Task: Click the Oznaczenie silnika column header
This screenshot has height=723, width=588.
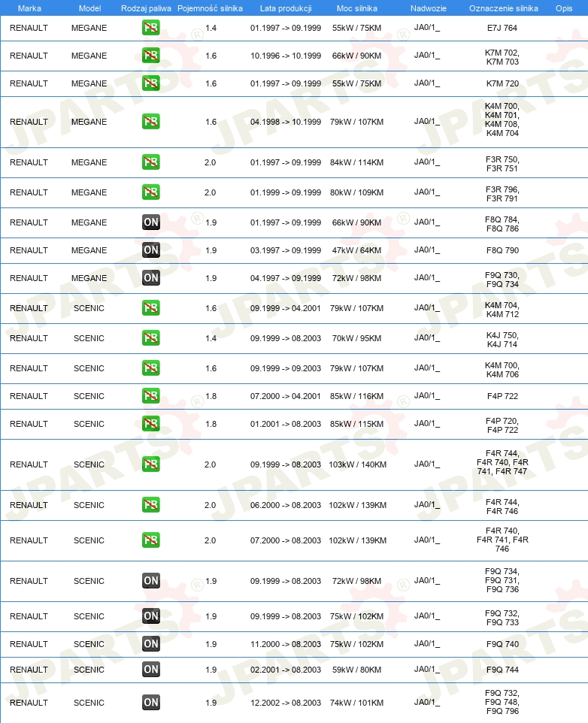Action: click(504, 8)
